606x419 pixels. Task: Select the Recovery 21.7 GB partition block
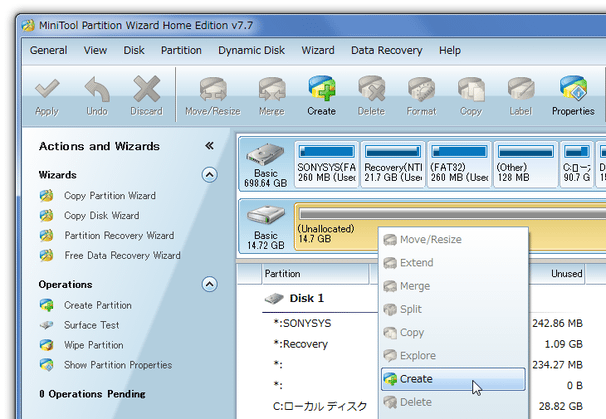point(393,165)
